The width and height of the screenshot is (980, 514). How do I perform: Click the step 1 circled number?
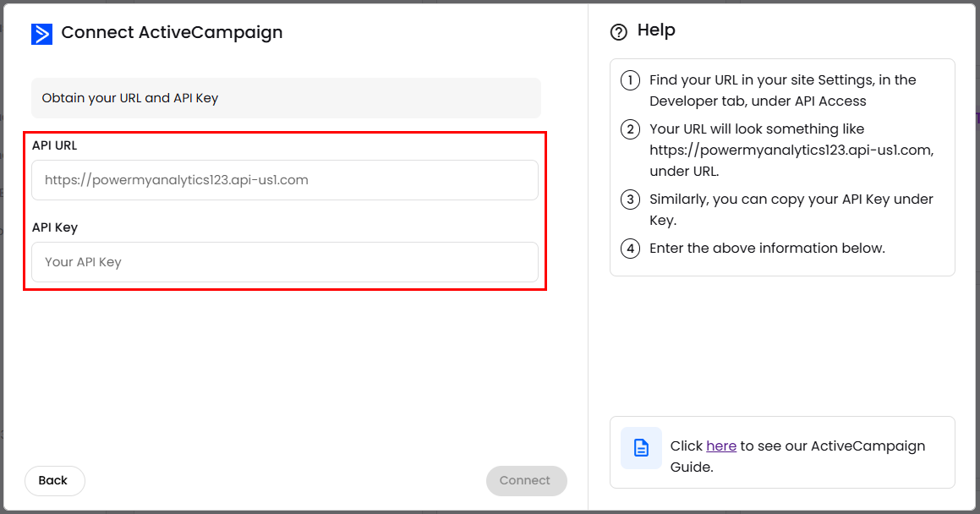[630, 81]
